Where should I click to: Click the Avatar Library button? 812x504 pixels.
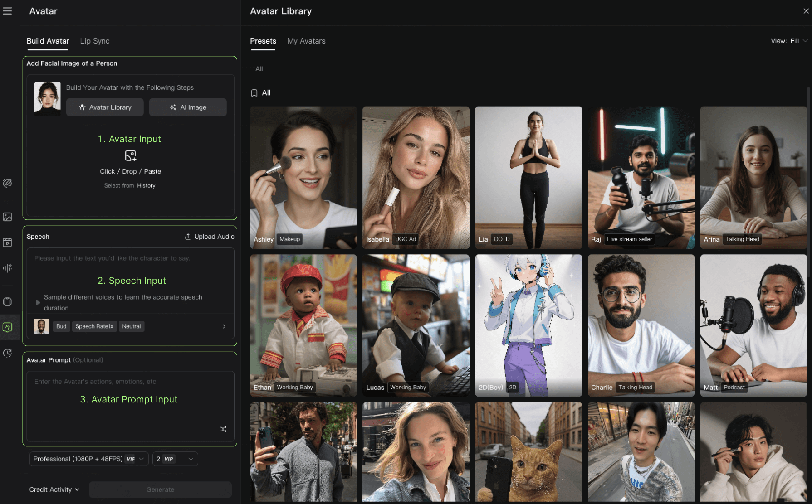105,107
